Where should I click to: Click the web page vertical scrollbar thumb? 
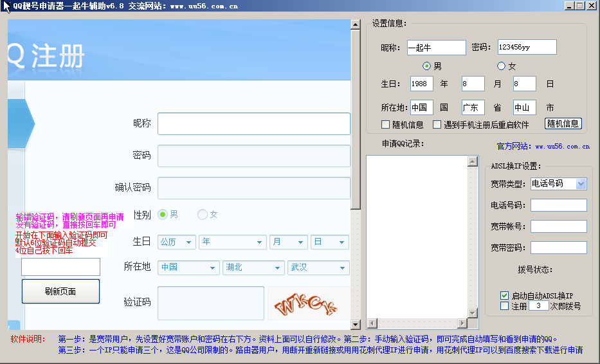[356, 120]
